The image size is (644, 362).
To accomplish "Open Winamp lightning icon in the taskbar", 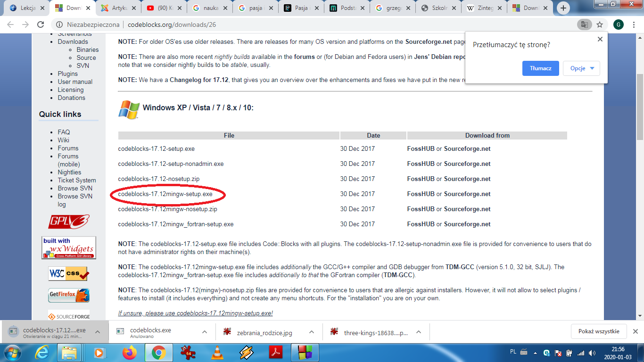I will pos(247,352).
